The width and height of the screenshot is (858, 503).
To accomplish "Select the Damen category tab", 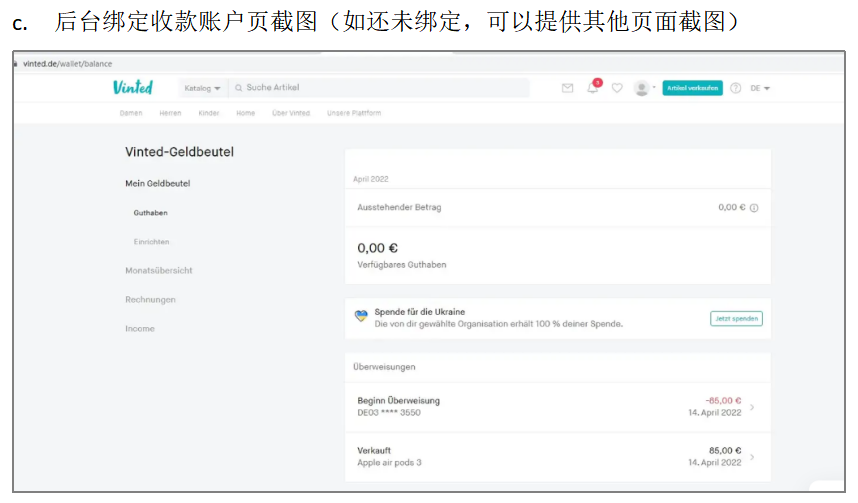I will coord(131,113).
